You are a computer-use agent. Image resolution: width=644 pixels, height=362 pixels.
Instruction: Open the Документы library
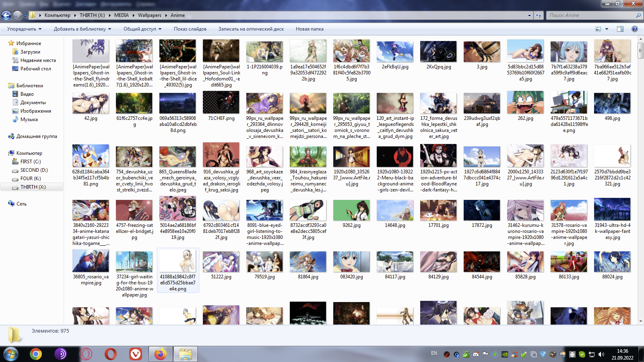click(33, 103)
